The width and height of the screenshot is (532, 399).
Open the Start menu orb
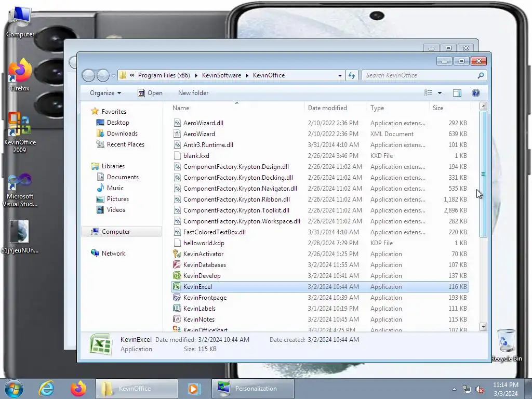tap(14, 389)
